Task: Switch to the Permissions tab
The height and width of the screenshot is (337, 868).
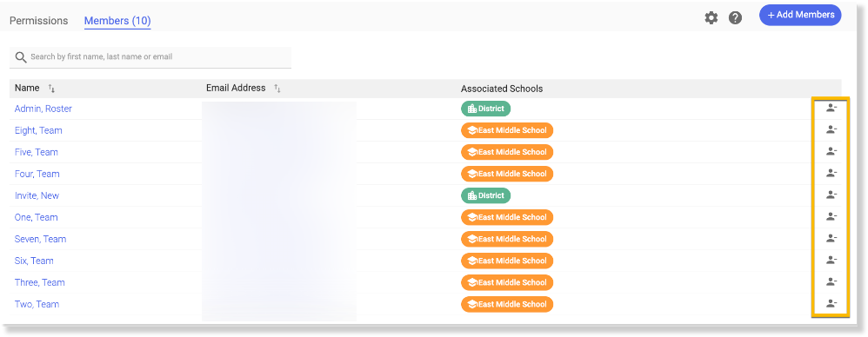Action: tap(39, 21)
